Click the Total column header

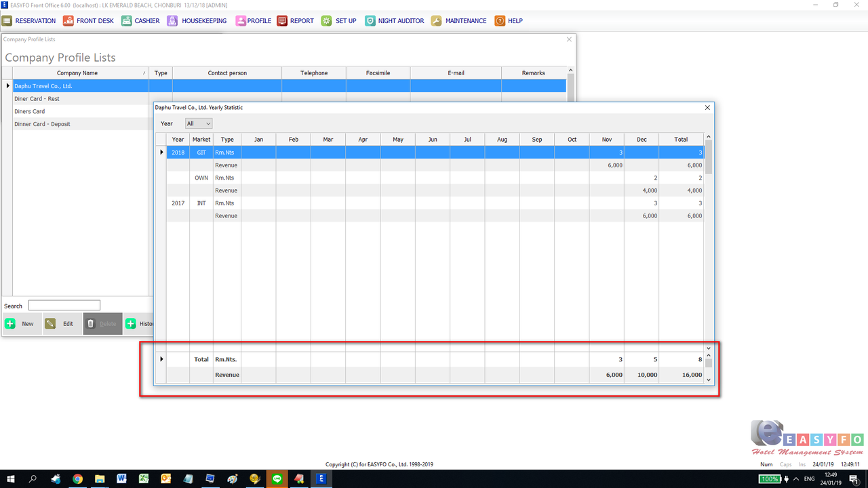point(681,140)
